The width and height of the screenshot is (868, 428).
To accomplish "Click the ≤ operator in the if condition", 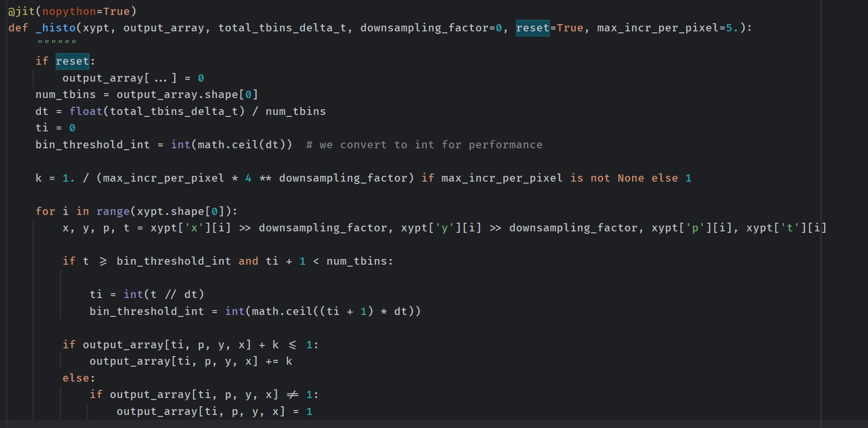I will pyautogui.click(x=293, y=345).
